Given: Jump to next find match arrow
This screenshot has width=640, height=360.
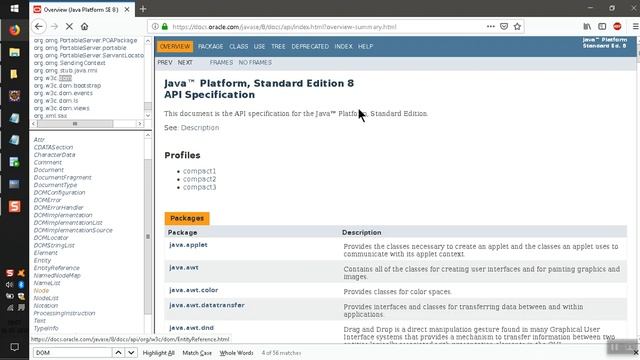Looking at the screenshot, I should point(131,352).
